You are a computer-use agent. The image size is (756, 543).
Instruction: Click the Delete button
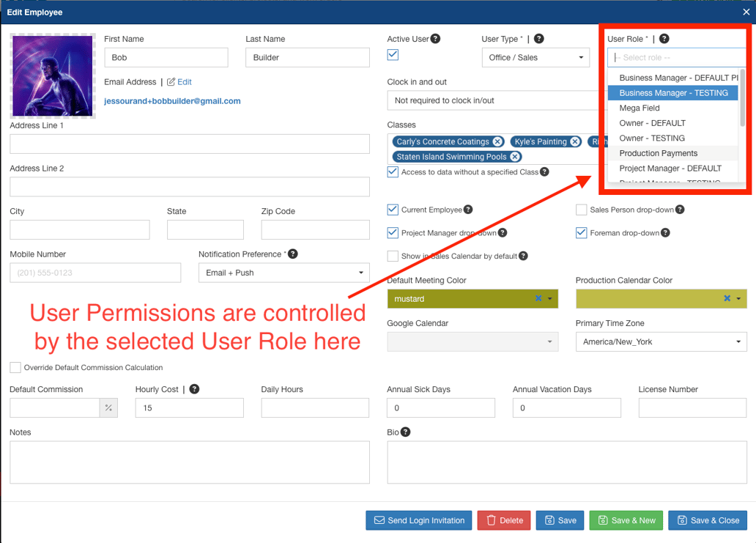coord(503,520)
